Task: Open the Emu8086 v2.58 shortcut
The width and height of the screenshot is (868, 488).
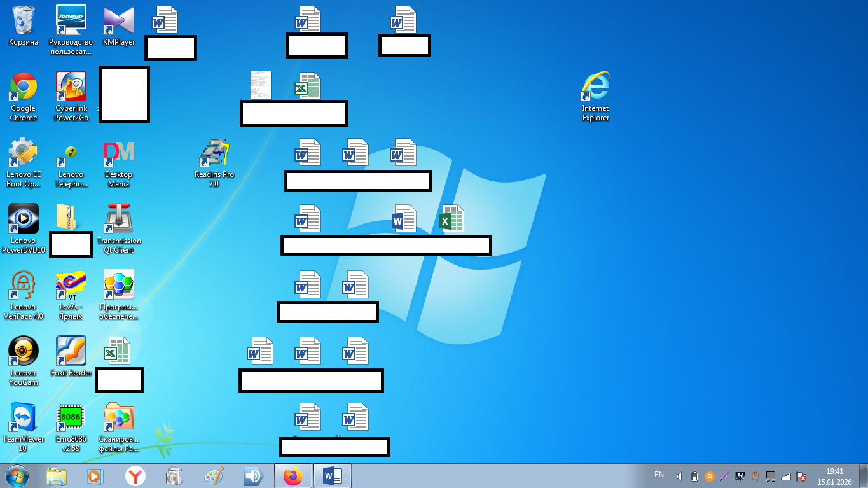Action: click(x=71, y=428)
